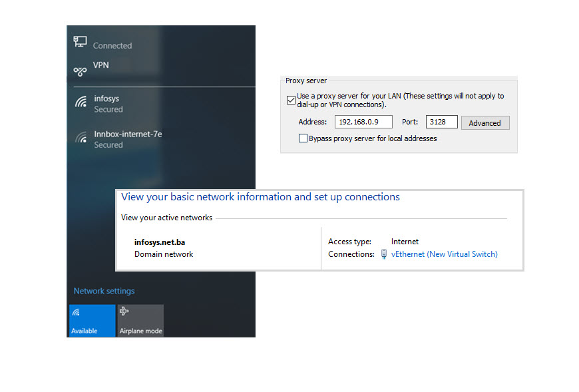
Task: Click the Proxy server group label
Action: [x=305, y=81]
